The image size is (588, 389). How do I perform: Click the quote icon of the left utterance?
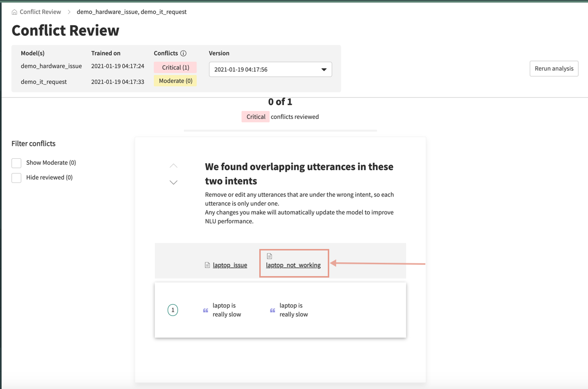(x=206, y=311)
